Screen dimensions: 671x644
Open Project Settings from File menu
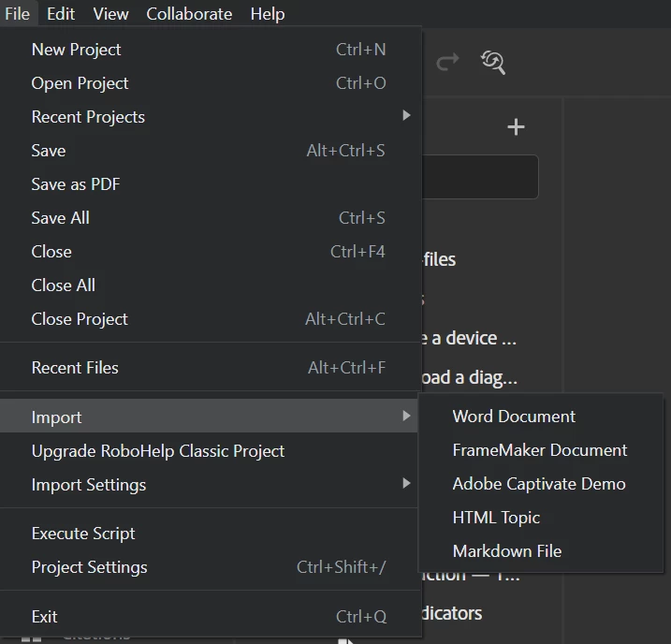[209, 567]
